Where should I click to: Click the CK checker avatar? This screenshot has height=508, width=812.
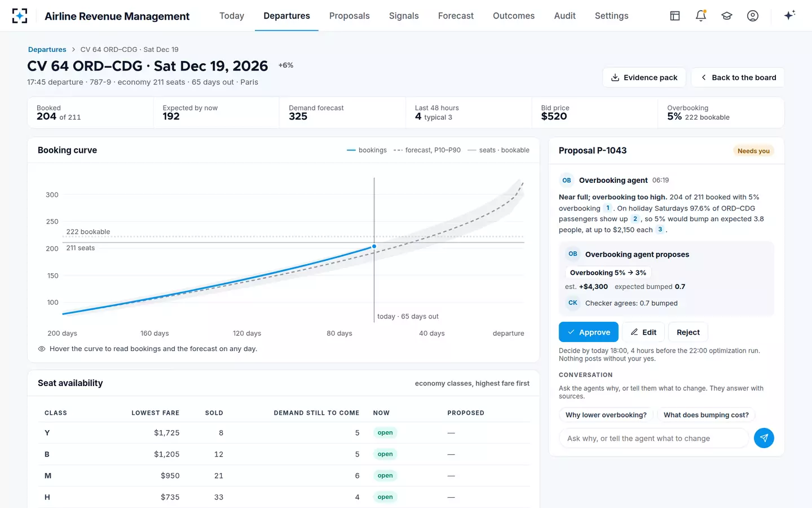click(573, 303)
